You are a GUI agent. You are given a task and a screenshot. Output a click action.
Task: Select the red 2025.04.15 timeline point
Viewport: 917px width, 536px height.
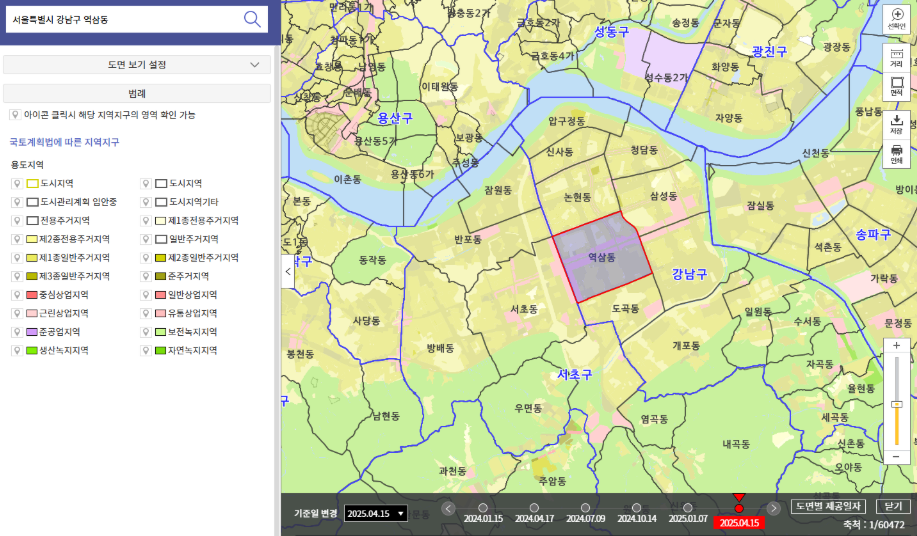[739, 508]
